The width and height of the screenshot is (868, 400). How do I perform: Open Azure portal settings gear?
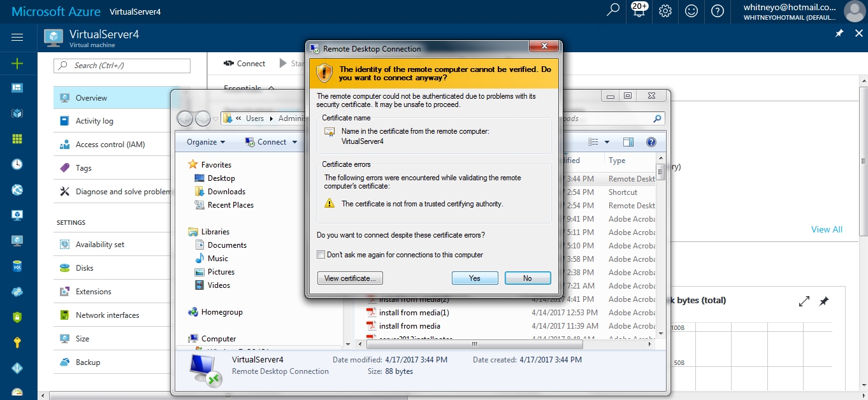coord(665,11)
